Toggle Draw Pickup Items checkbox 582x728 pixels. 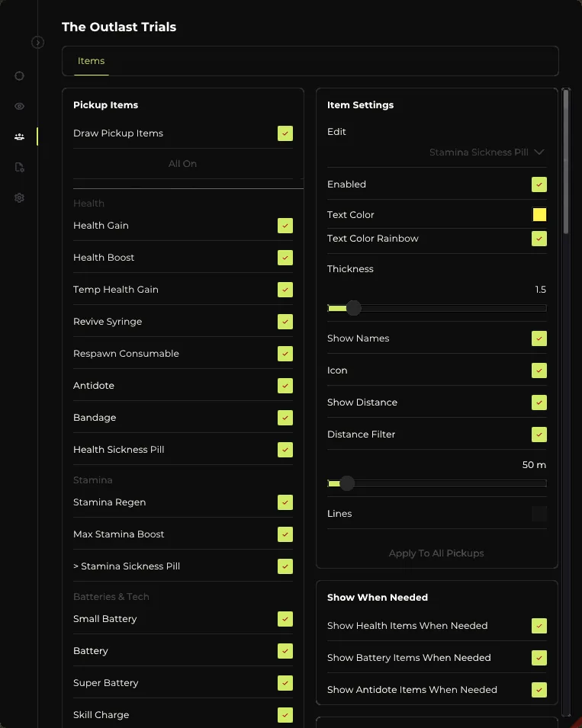coord(285,133)
